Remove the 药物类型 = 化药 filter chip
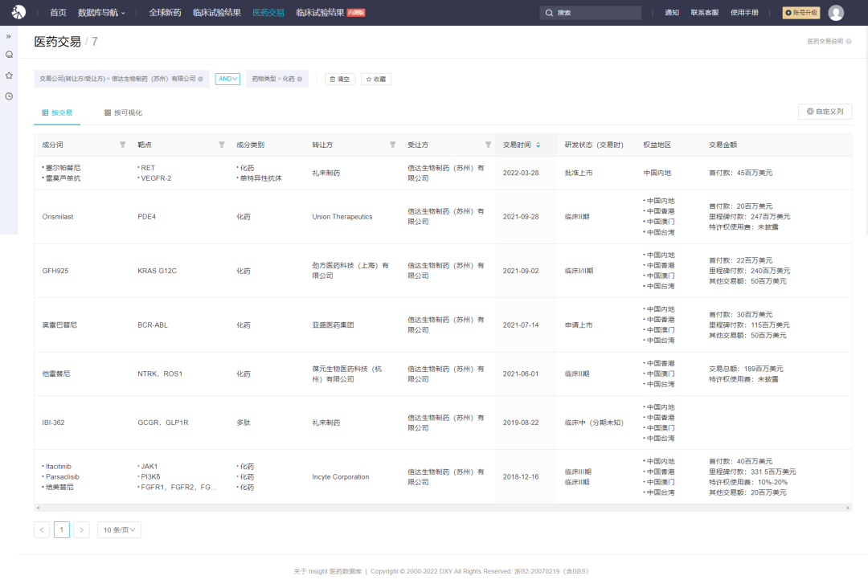Screen dimensions: 868x588 (x=300, y=79)
